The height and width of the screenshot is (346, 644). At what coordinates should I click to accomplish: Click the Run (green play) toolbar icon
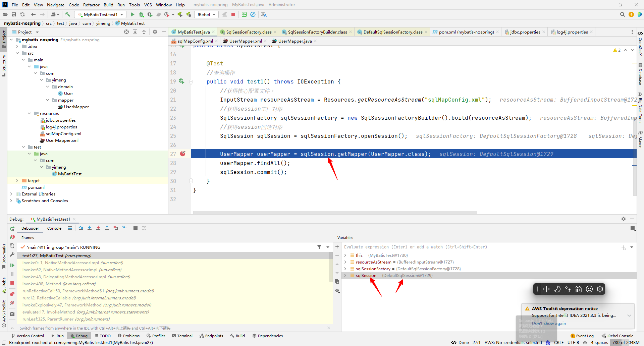coord(132,14)
